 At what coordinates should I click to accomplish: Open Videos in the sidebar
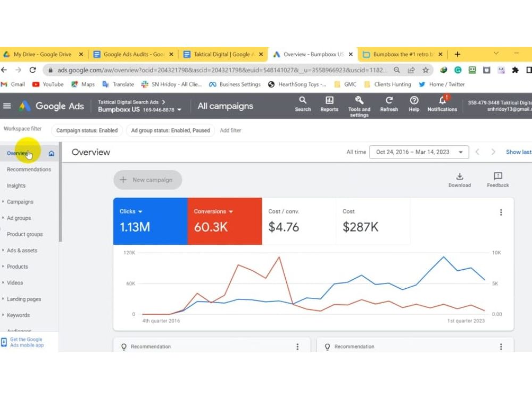[x=15, y=282]
